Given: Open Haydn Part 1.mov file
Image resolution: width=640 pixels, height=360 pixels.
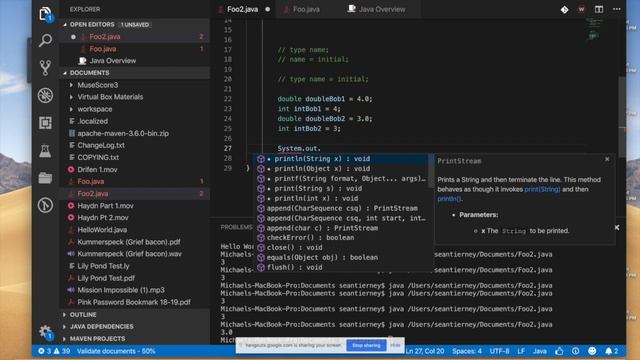Looking at the screenshot, I should [105, 206].
